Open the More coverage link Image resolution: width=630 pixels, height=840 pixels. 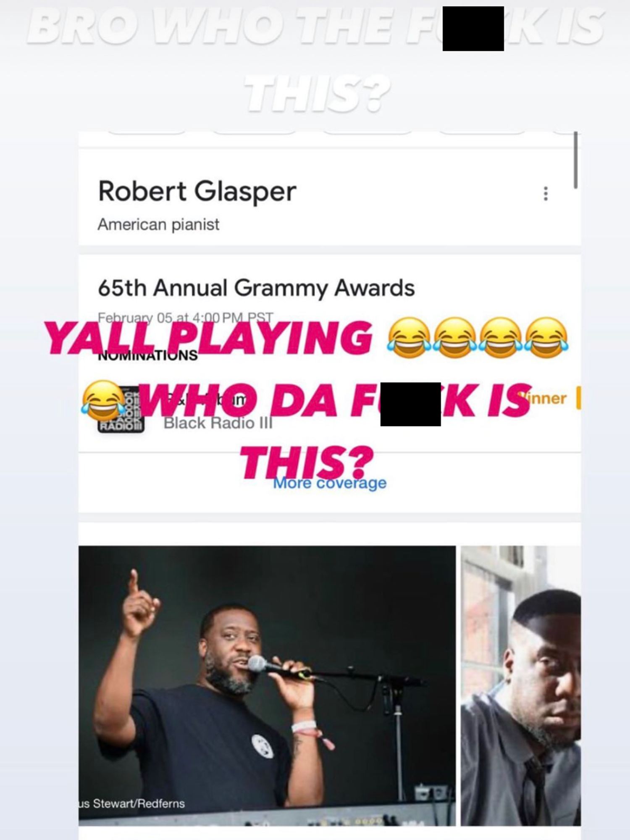coord(330,483)
